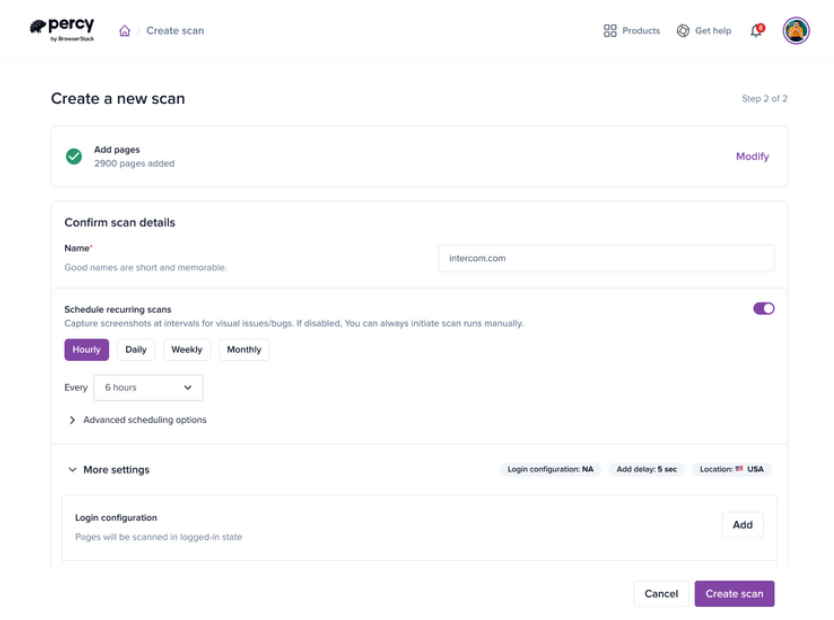Choose the Weekly frequency option
This screenshot has width=834, height=620.
[x=187, y=350]
